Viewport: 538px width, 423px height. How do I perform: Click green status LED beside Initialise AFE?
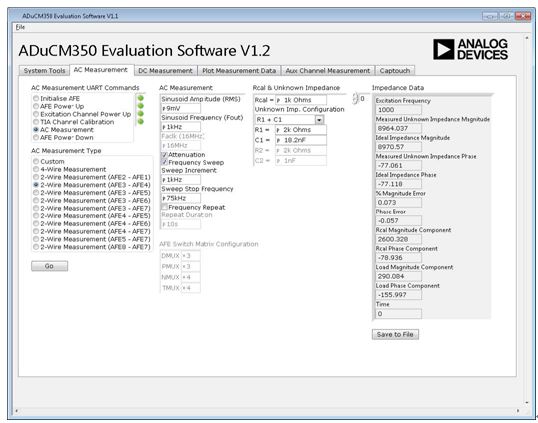(x=140, y=98)
